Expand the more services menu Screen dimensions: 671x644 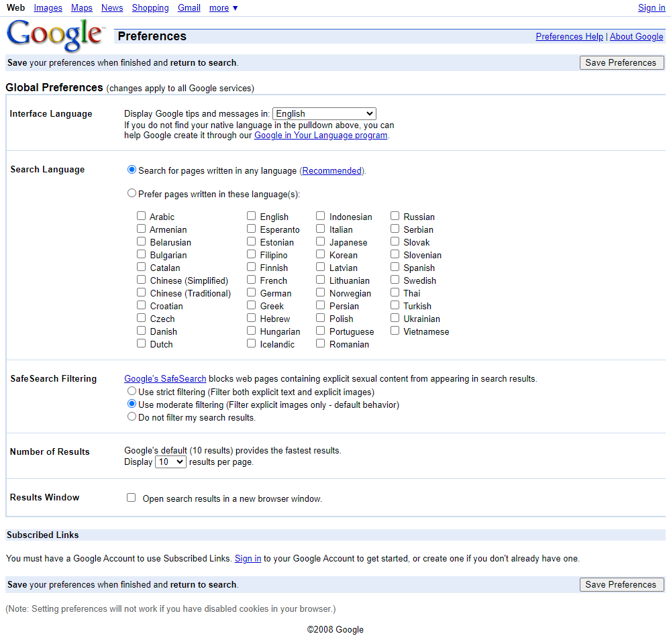223,7
